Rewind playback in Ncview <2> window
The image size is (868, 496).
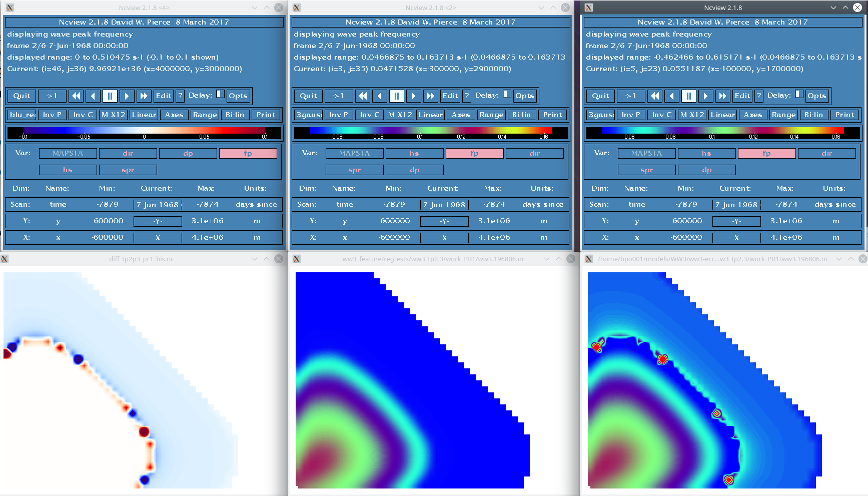[363, 96]
